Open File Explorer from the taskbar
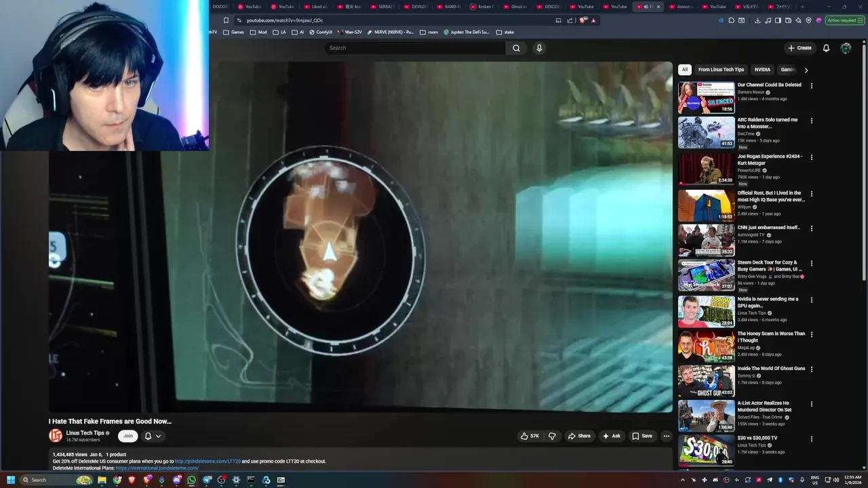Screen dimensions: 868x488 pos(102,480)
